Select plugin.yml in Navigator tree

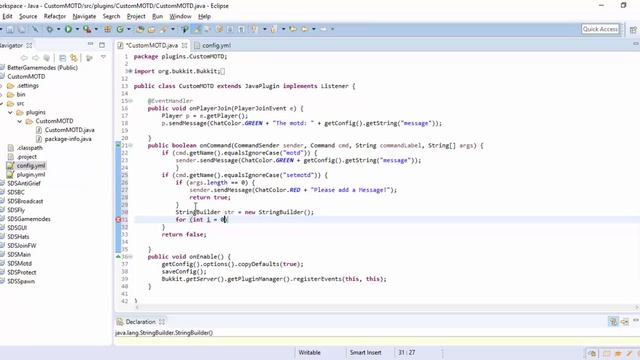tap(26, 174)
